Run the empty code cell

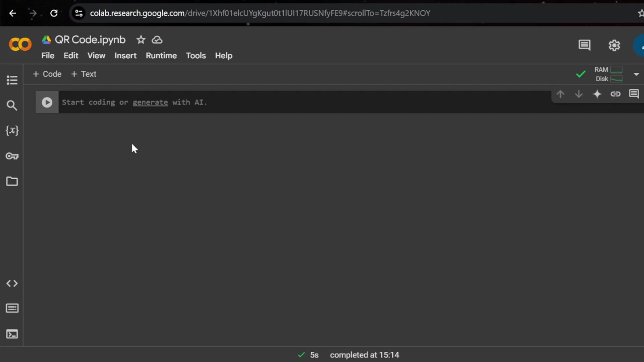[47, 102]
